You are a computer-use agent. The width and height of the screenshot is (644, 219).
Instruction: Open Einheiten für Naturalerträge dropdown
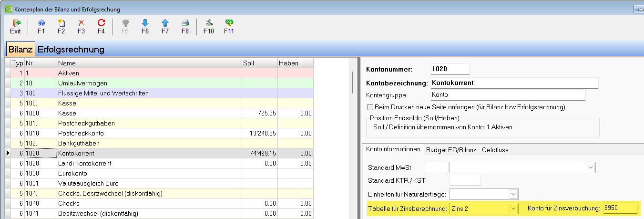click(513, 194)
